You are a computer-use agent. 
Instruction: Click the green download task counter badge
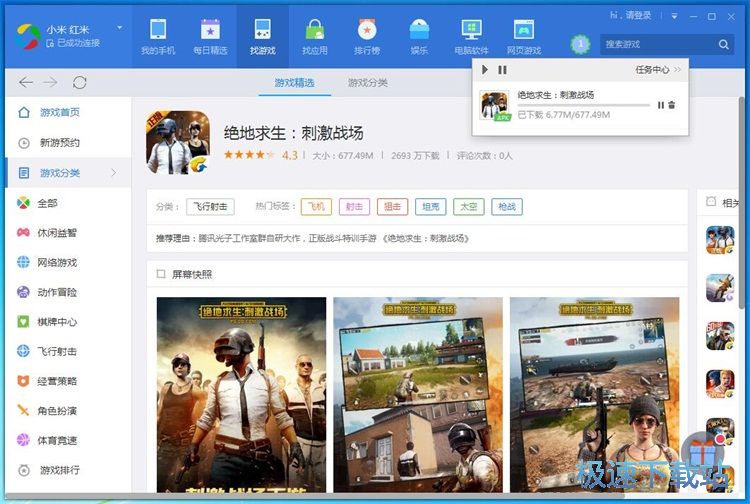click(x=580, y=44)
